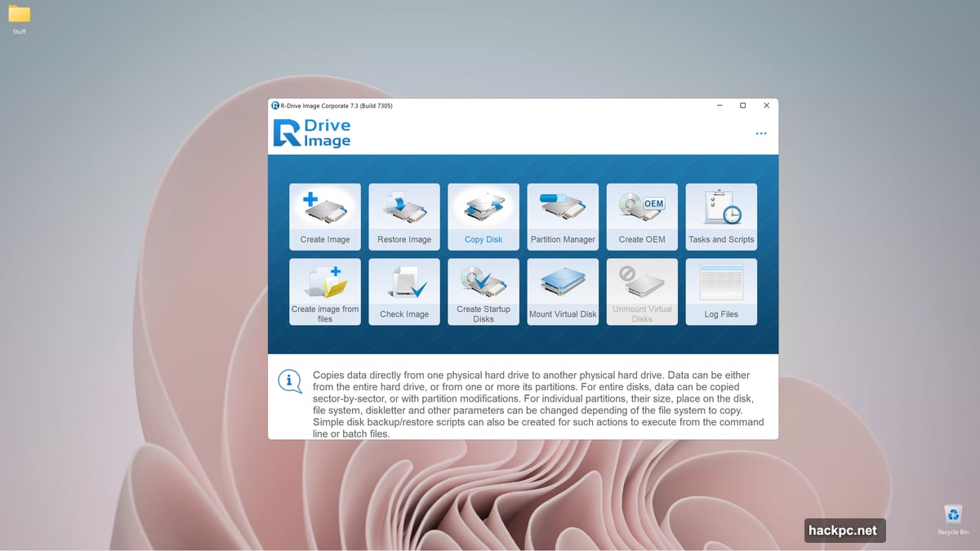Launch the Copy Disk function
The width and height of the screenshot is (980, 551).
point(483,216)
